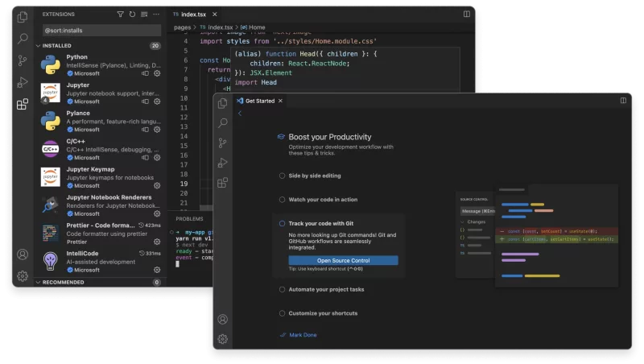Close the Get Started tab

point(280,101)
